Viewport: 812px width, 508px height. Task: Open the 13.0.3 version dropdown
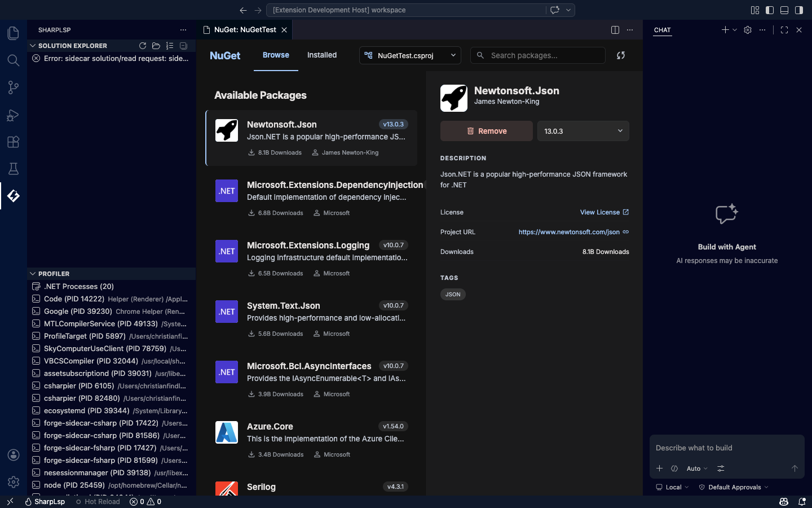583,131
